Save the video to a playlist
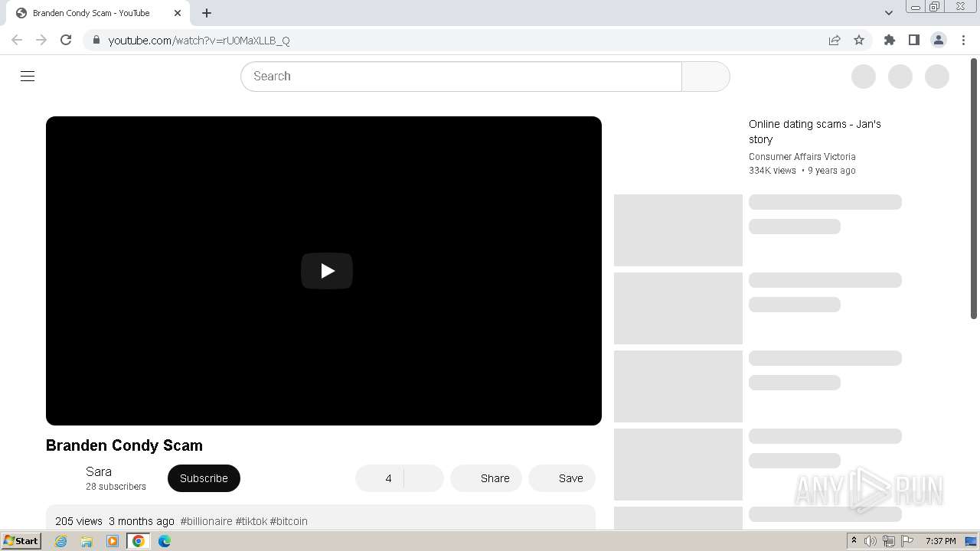The image size is (980, 551). [x=562, y=478]
